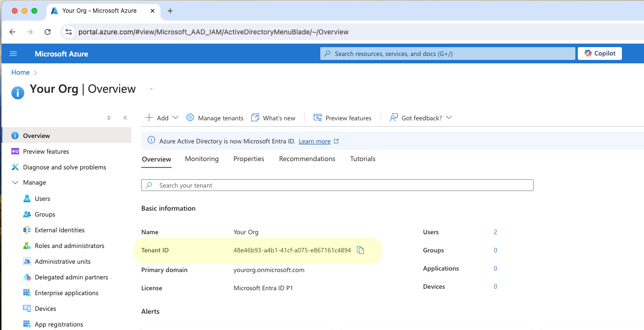
Task: Click the Preview features toolbar button
Action: pyautogui.click(x=342, y=118)
